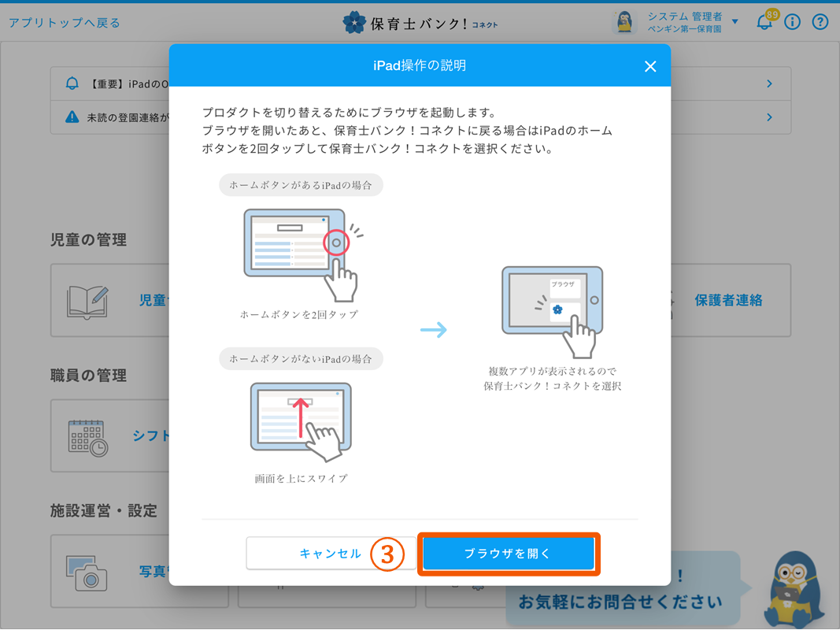Click the warning triangle alert icon
Image resolution: width=840 pixels, height=630 pixels.
(72, 117)
